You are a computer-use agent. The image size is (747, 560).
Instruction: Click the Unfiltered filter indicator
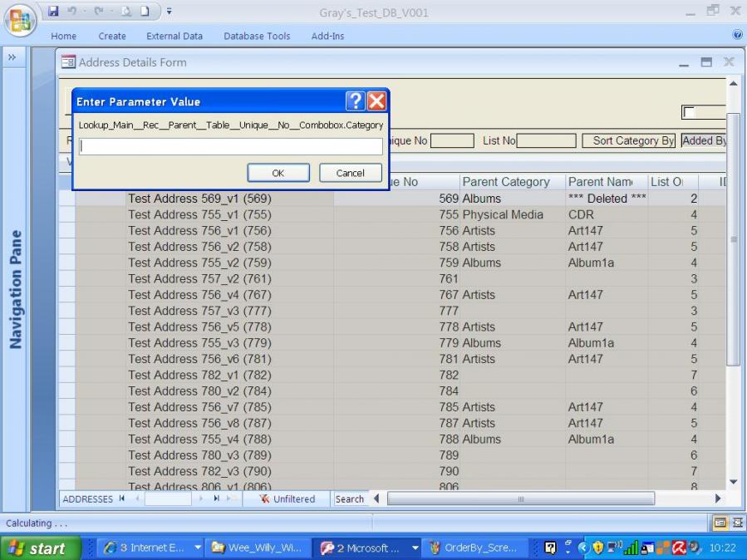click(287, 499)
